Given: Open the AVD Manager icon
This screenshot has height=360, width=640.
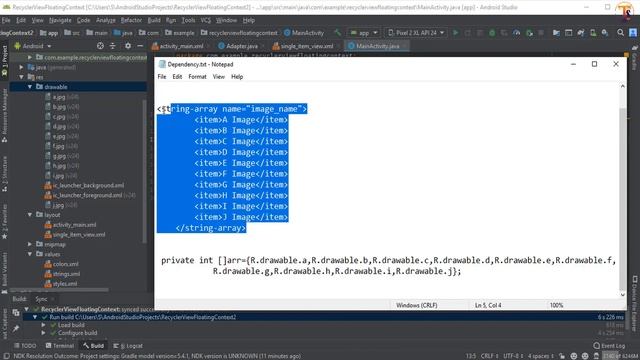Looking at the screenshot, I should tap(593, 33).
